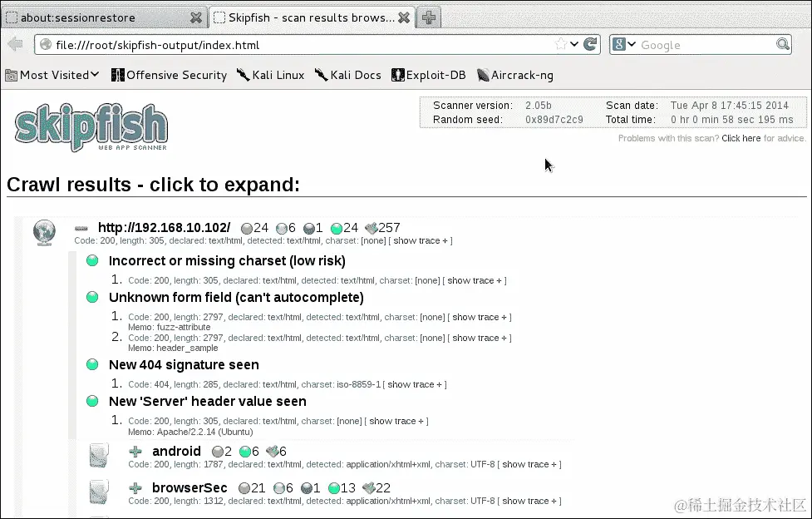Click android's document count icon
This screenshot has height=519, width=812.
pos(273,452)
